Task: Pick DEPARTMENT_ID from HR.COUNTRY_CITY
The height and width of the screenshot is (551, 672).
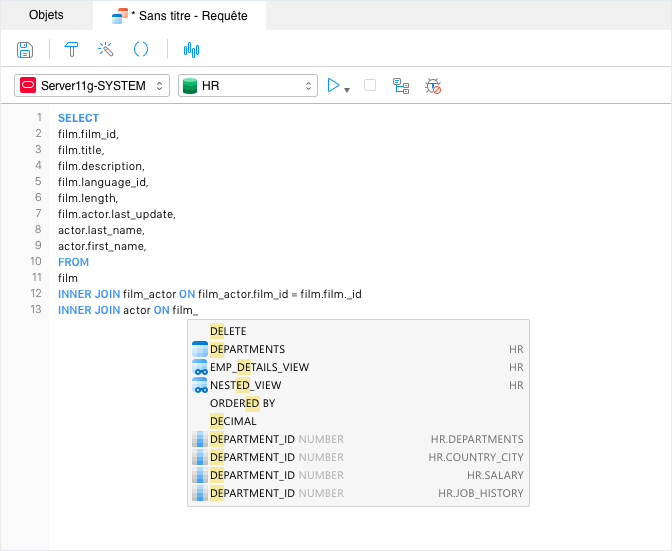Action: 358,457
